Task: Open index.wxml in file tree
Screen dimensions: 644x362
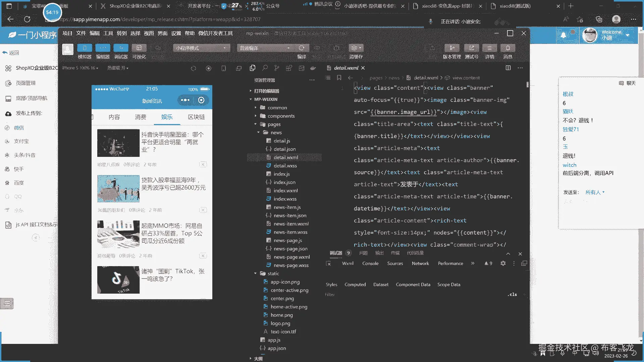Action: (x=285, y=190)
